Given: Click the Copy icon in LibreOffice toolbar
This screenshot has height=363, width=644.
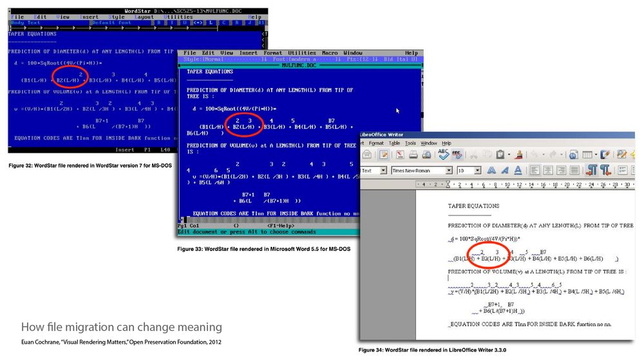Looking at the screenshot, I should pyautogui.click(x=487, y=155).
